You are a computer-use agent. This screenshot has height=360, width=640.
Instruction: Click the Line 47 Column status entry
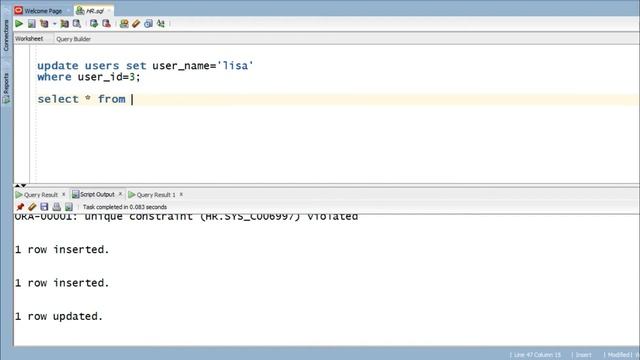537,355
